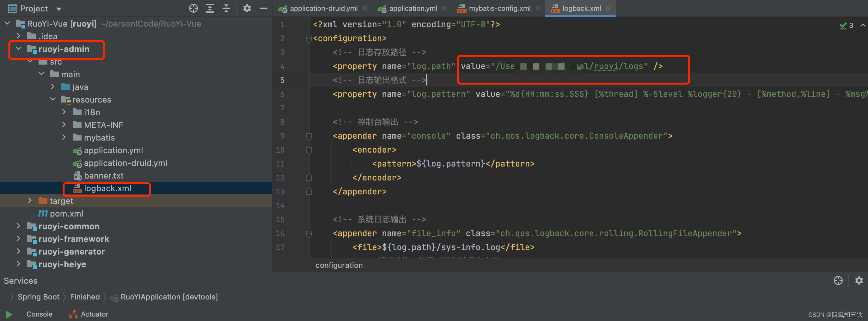Select logback.xml in project tree
The height and width of the screenshot is (321, 868).
click(107, 188)
